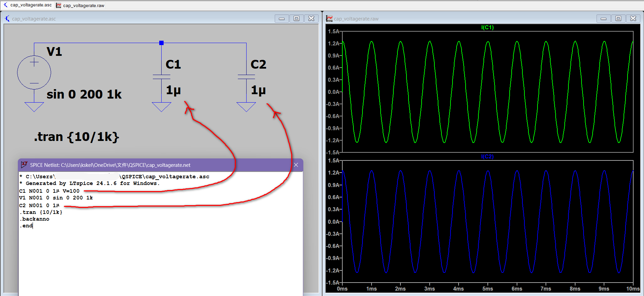The image size is (644, 296).
Task: Select the C2 capacitor symbol
Action: [x=246, y=77]
